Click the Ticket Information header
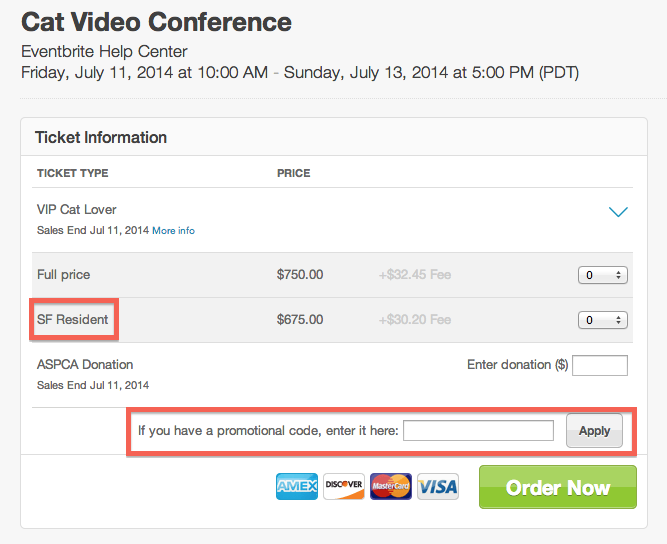The height and width of the screenshot is (544, 667). pos(101,137)
